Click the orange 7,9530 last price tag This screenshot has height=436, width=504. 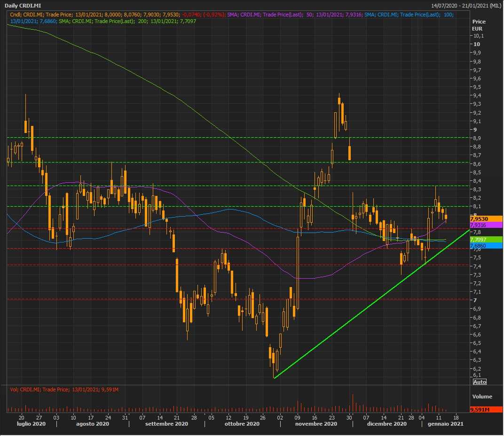(x=479, y=218)
